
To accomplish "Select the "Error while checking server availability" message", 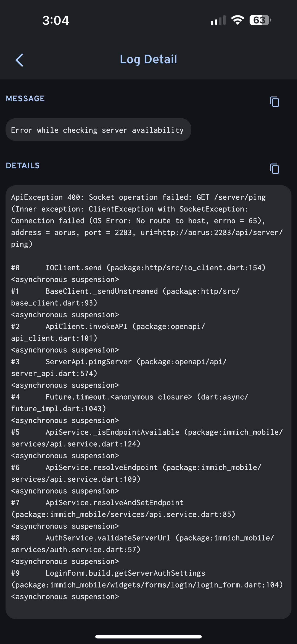I will coord(97,130).
